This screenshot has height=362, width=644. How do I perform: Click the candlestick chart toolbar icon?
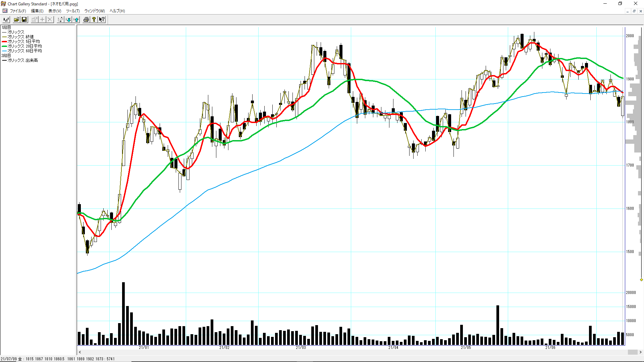pyautogui.click(x=6, y=19)
